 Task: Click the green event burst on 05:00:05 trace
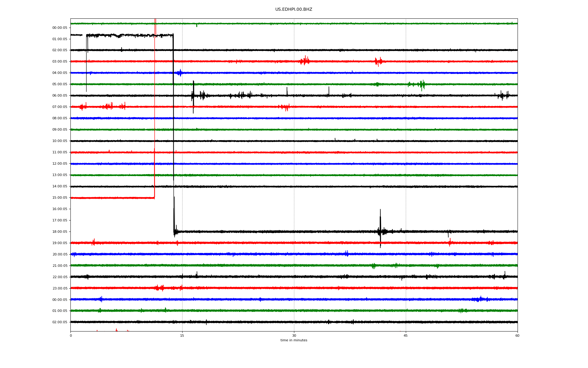422,84
